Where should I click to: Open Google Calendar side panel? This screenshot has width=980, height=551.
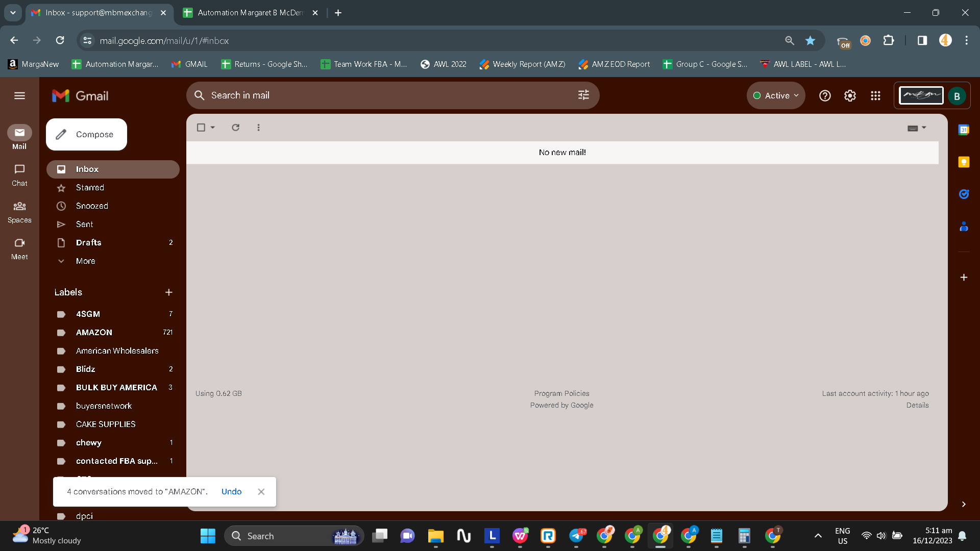[x=964, y=130]
